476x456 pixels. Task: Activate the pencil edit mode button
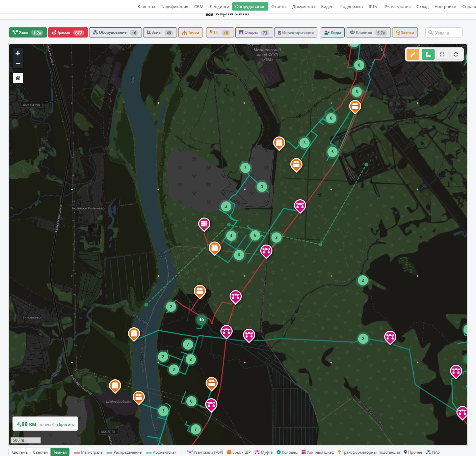413,54
